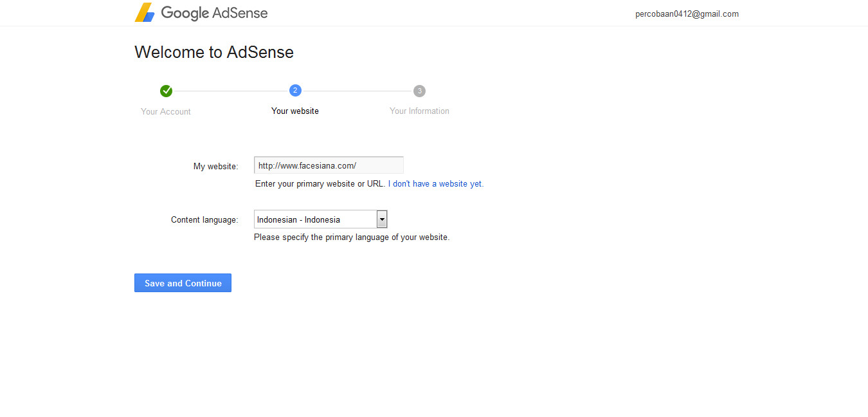
Task: Click the 'Content language:' label
Action: click(x=204, y=219)
